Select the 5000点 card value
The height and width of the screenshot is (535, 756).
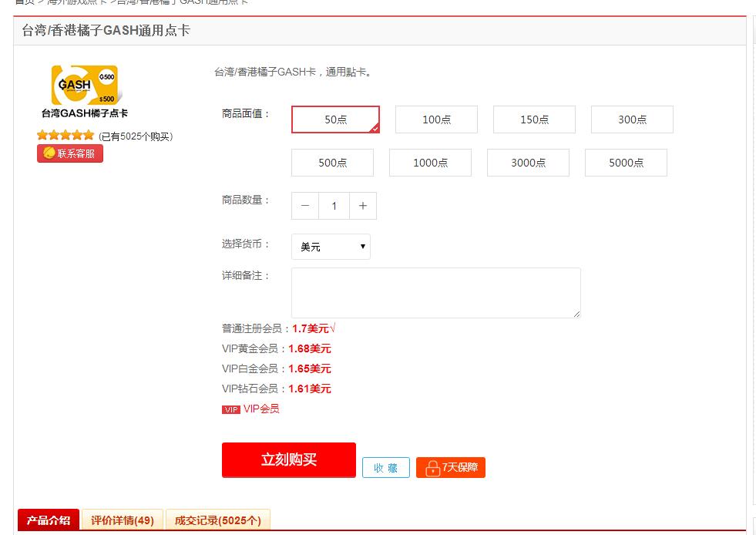(x=626, y=163)
